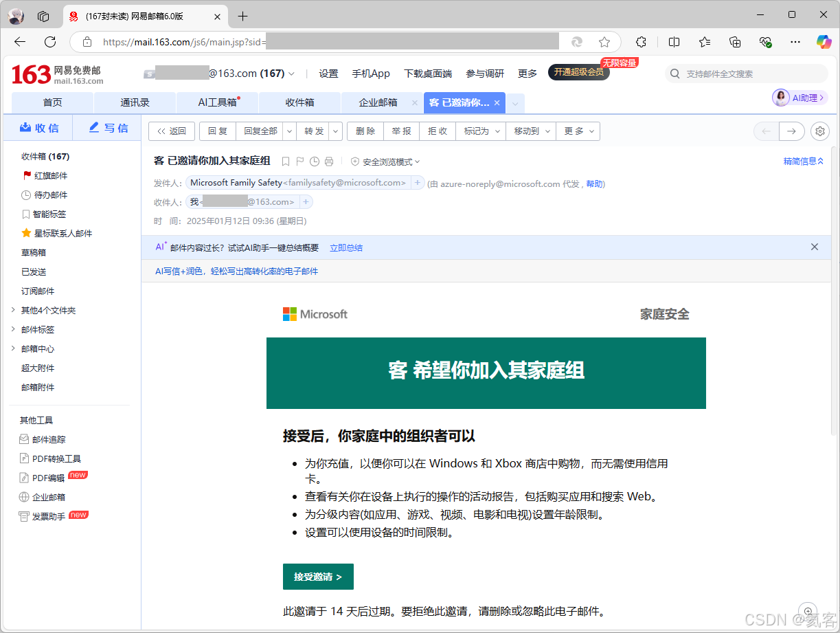Click 开通超级会员 button
Screen dimensions: 840x633
coord(579,72)
